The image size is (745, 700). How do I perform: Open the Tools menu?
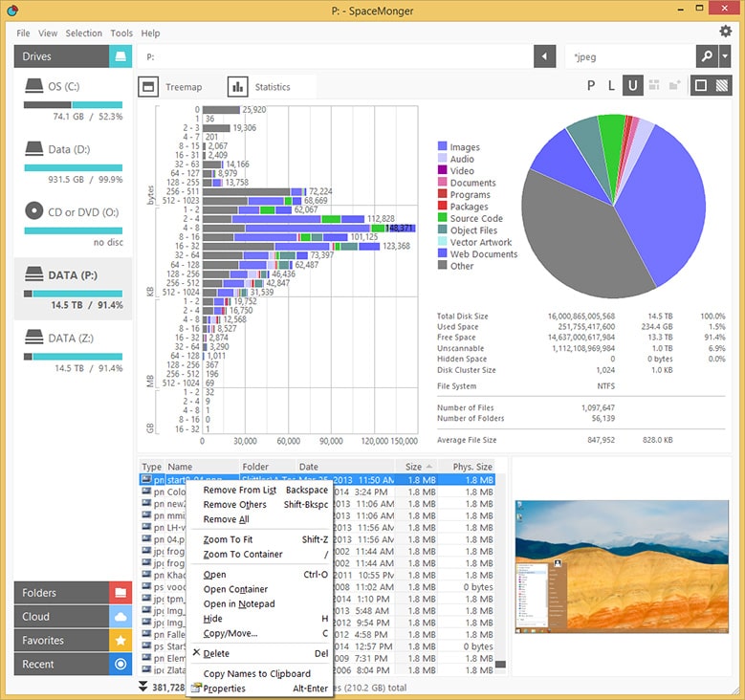121,33
